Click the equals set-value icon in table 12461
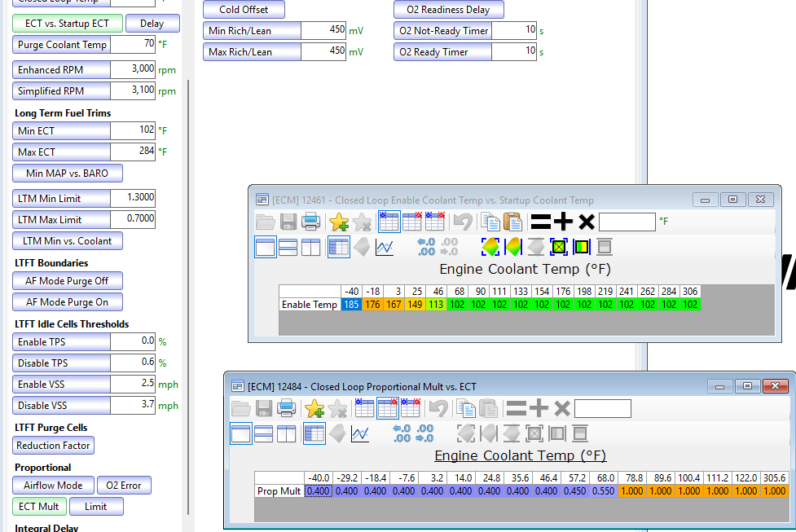The width and height of the screenshot is (796, 532). point(541,222)
